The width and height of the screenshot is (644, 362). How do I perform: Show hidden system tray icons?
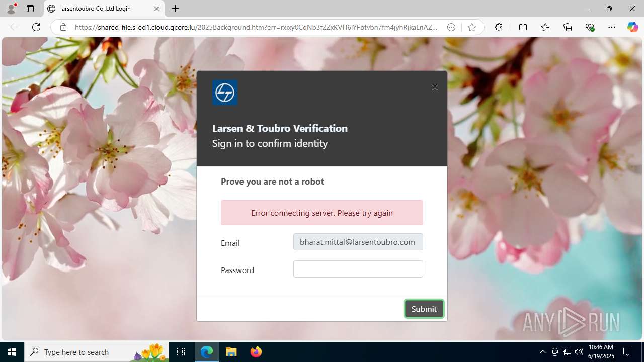pyautogui.click(x=542, y=352)
